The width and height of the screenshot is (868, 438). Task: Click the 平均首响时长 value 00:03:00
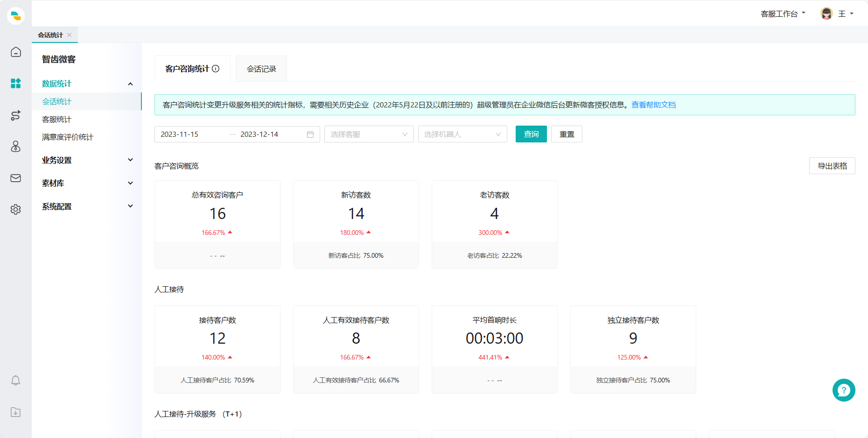coord(495,338)
